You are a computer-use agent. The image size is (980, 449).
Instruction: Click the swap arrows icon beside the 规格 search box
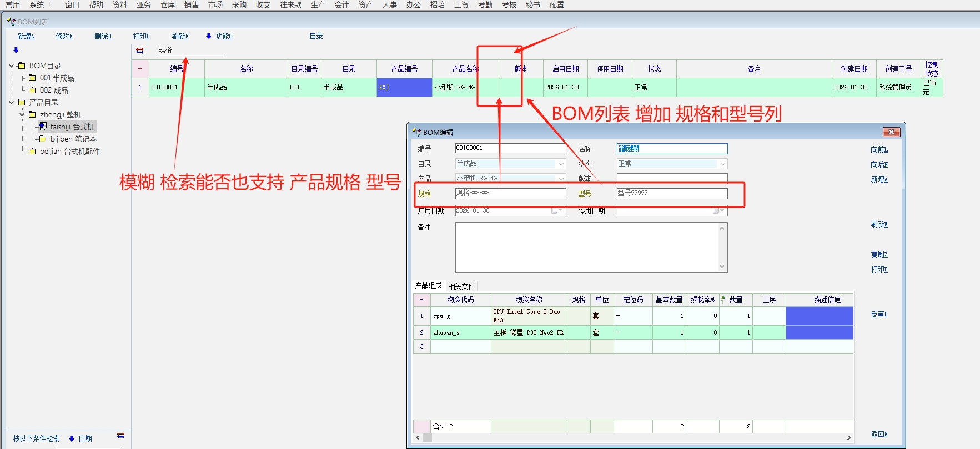click(140, 51)
